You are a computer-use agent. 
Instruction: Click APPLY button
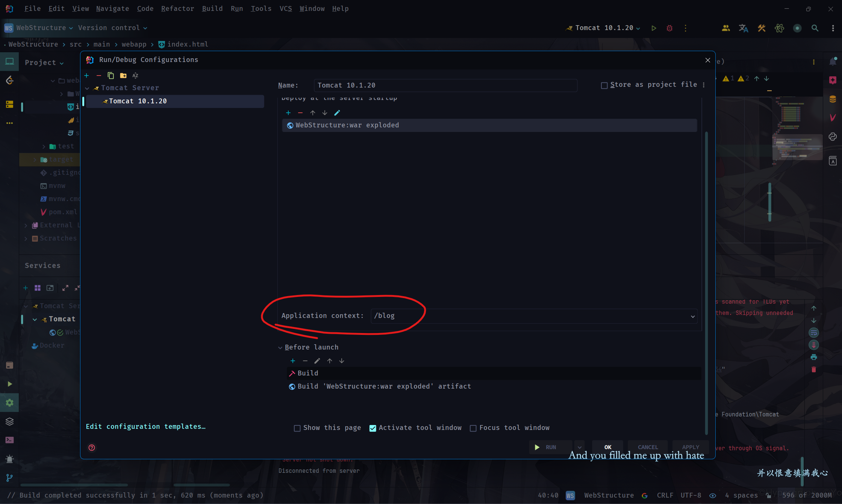(x=691, y=447)
